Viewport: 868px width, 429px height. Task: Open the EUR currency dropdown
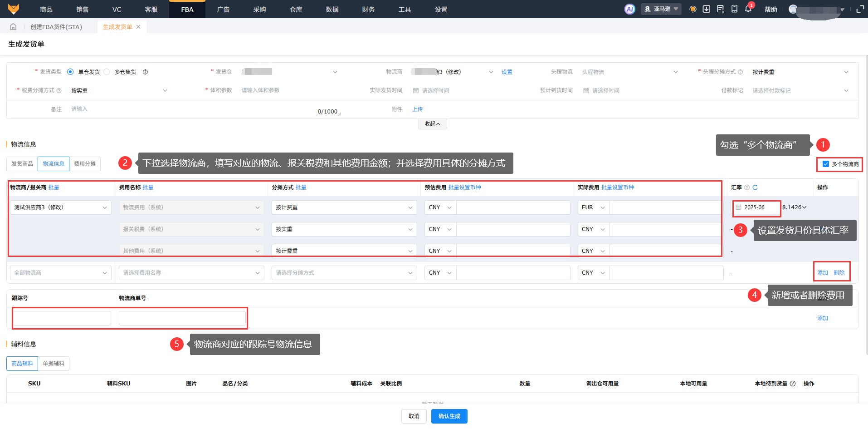[x=593, y=207]
